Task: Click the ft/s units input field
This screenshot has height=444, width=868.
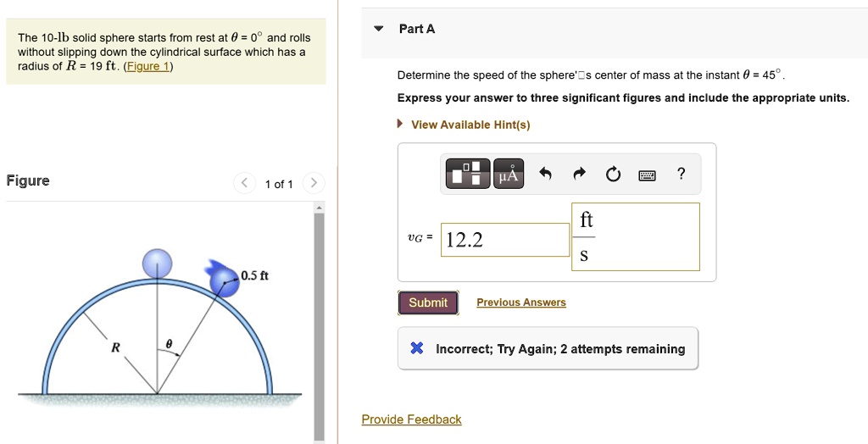Action: pyautogui.click(x=636, y=237)
